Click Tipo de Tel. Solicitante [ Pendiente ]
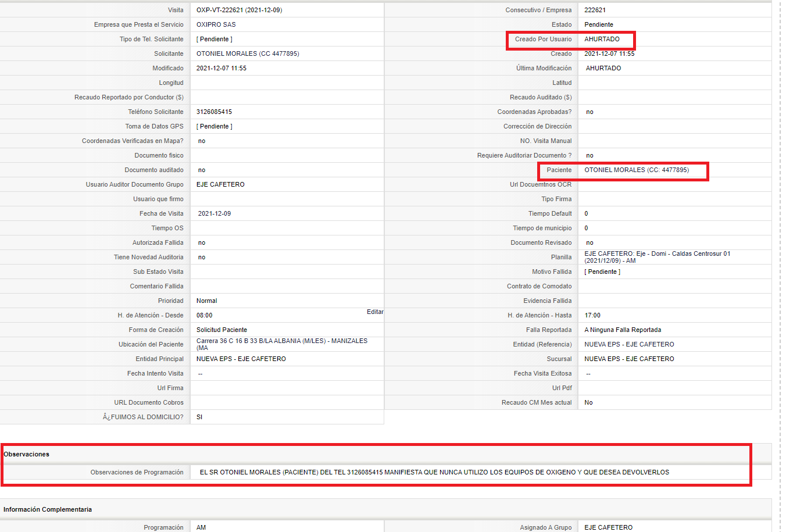 215,39
